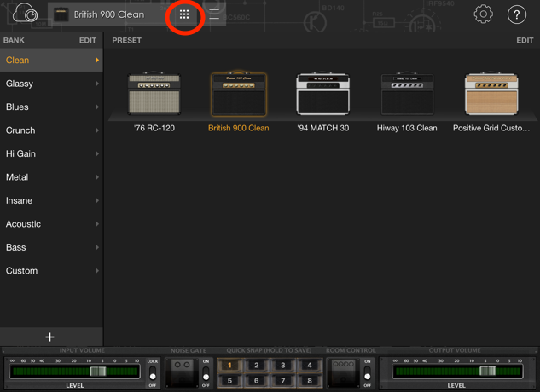Select the Bass bank
Viewport: 540px width, 392px height.
(51, 247)
